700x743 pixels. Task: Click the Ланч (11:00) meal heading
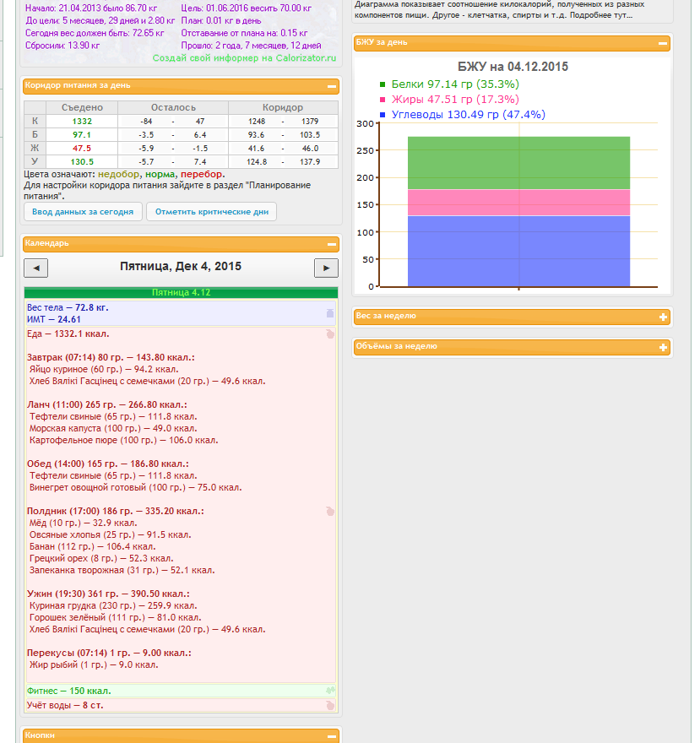coord(107,404)
